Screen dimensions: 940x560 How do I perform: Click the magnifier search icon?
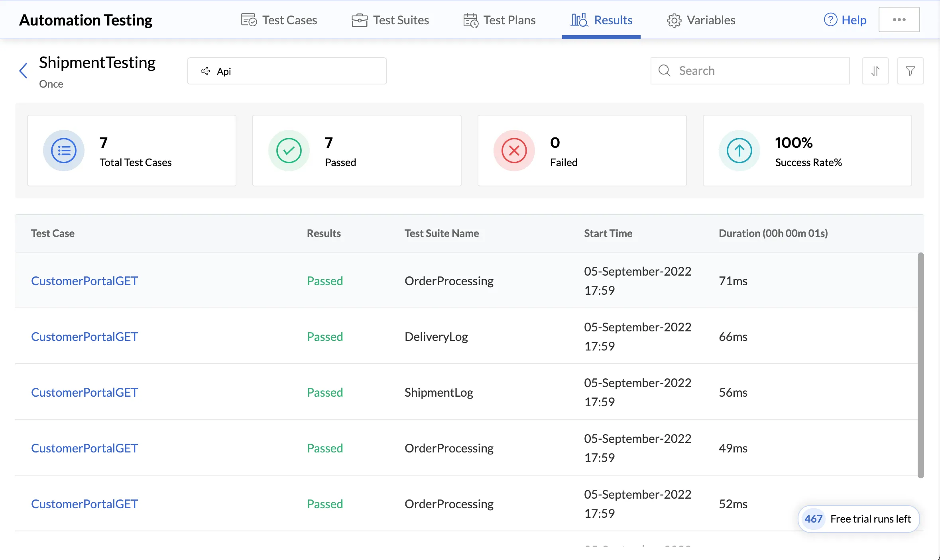(664, 70)
